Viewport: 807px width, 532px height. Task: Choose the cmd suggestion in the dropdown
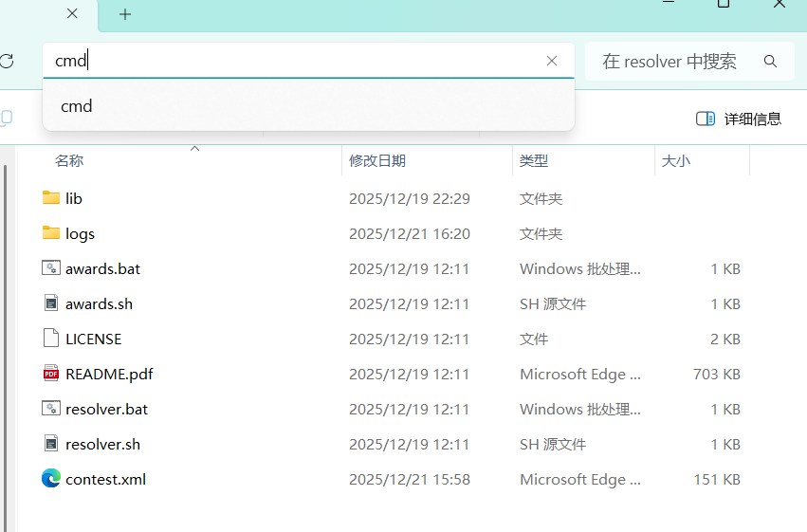pos(77,106)
